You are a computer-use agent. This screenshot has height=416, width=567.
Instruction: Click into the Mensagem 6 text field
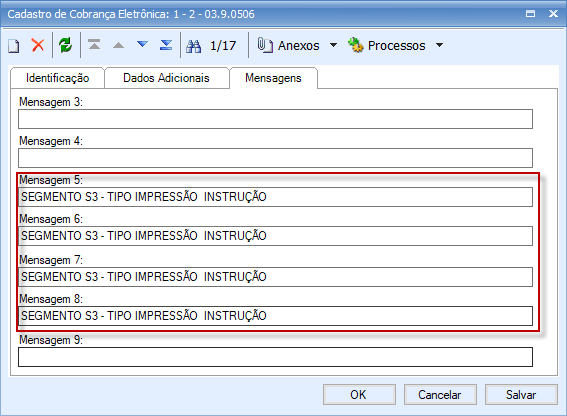click(276, 236)
